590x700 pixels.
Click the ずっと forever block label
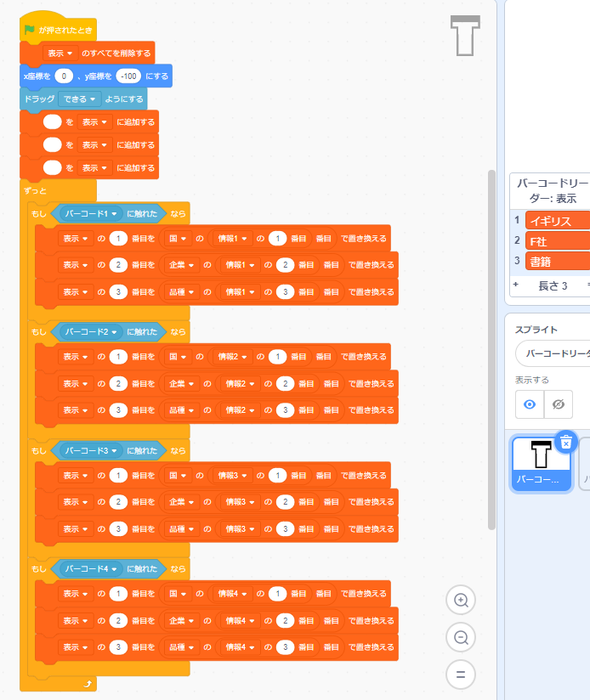point(35,190)
